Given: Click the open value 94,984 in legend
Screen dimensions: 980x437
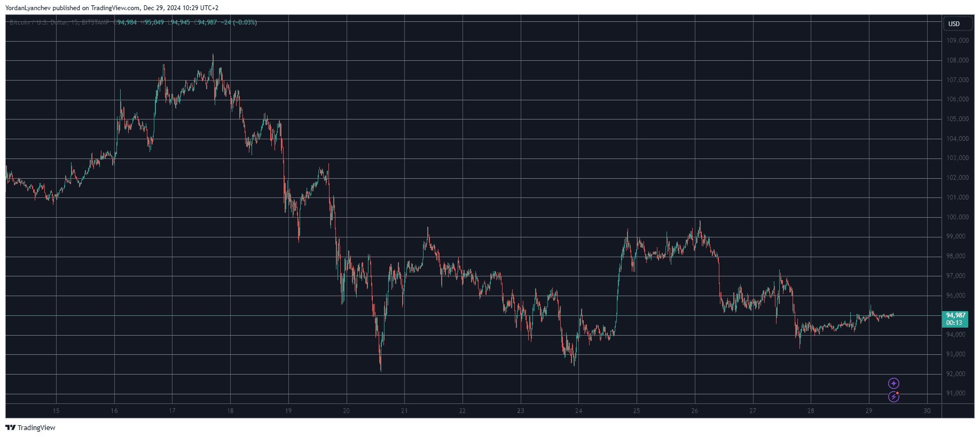Looking at the screenshot, I should 127,22.
